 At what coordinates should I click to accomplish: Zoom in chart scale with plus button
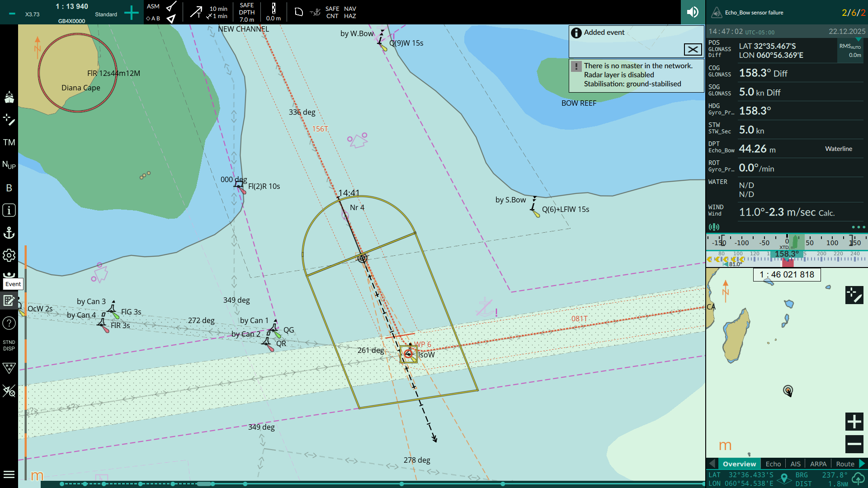pos(131,13)
